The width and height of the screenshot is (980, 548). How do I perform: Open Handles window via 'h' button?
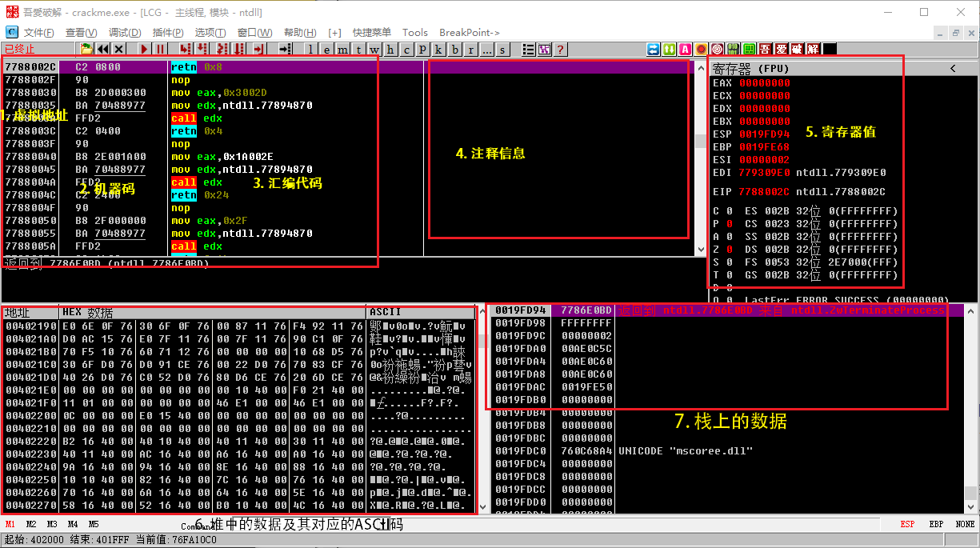(x=390, y=50)
